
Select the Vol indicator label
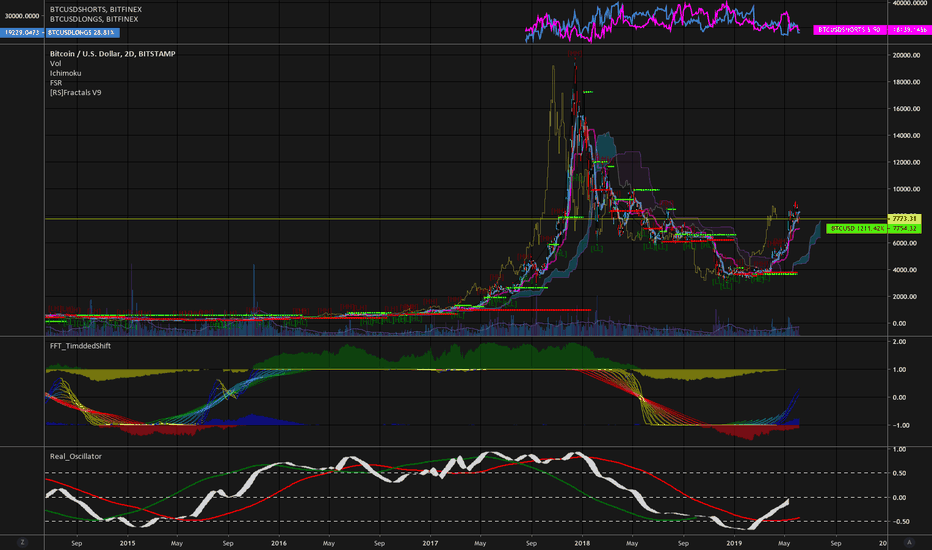[x=55, y=63]
